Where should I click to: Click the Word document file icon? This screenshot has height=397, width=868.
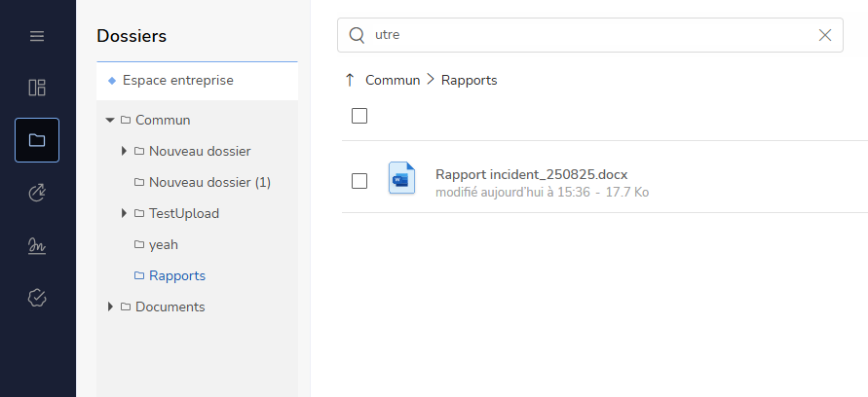(x=401, y=179)
